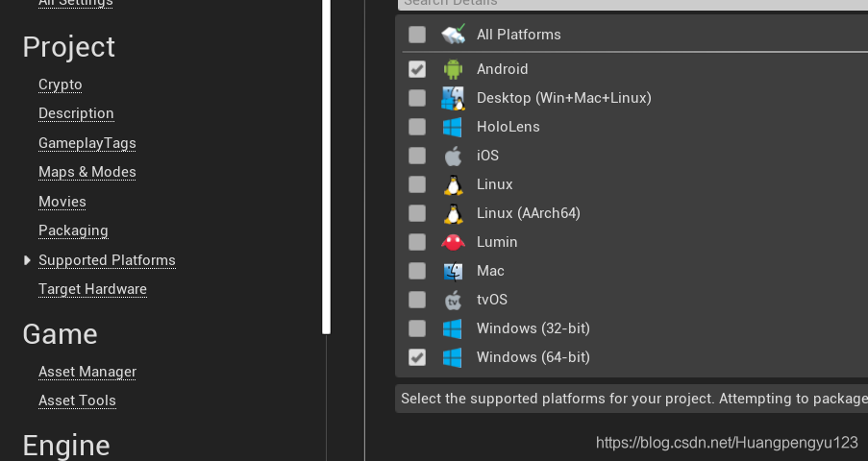Viewport: 868px width, 461px height.
Task: Check the Desktop (Win+Mac+Linux) checkbox
Action: pos(417,98)
